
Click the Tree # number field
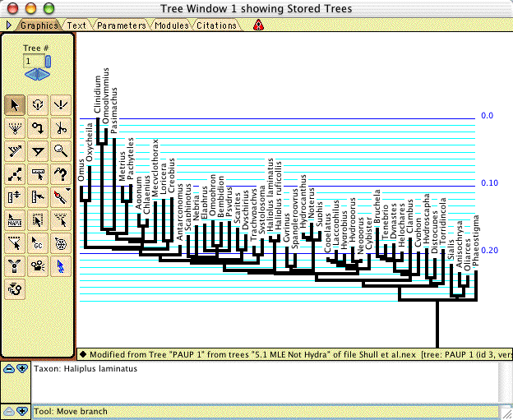coord(34,61)
